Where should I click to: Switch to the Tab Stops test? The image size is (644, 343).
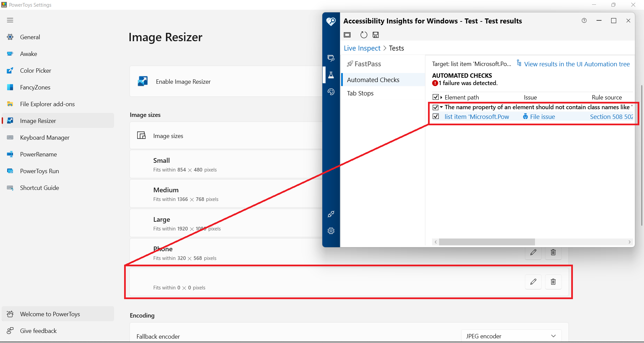tap(360, 93)
